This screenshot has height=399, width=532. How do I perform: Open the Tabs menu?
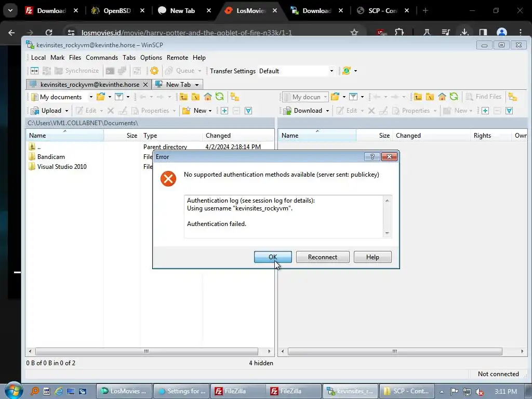pyautogui.click(x=129, y=57)
